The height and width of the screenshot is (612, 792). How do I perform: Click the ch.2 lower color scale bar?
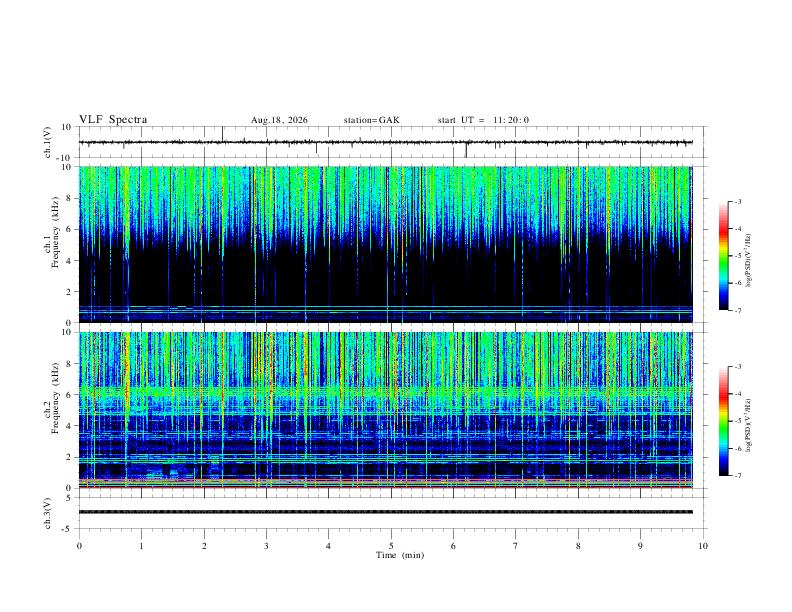point(723,421)
